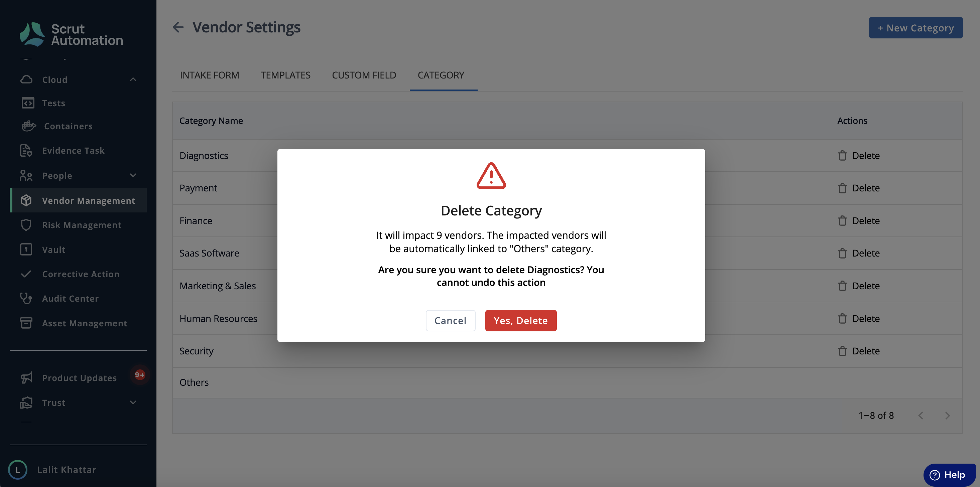
Task: Cancel the Delete Category dialog
Action: pyautogui.click(x=450, y=320)
